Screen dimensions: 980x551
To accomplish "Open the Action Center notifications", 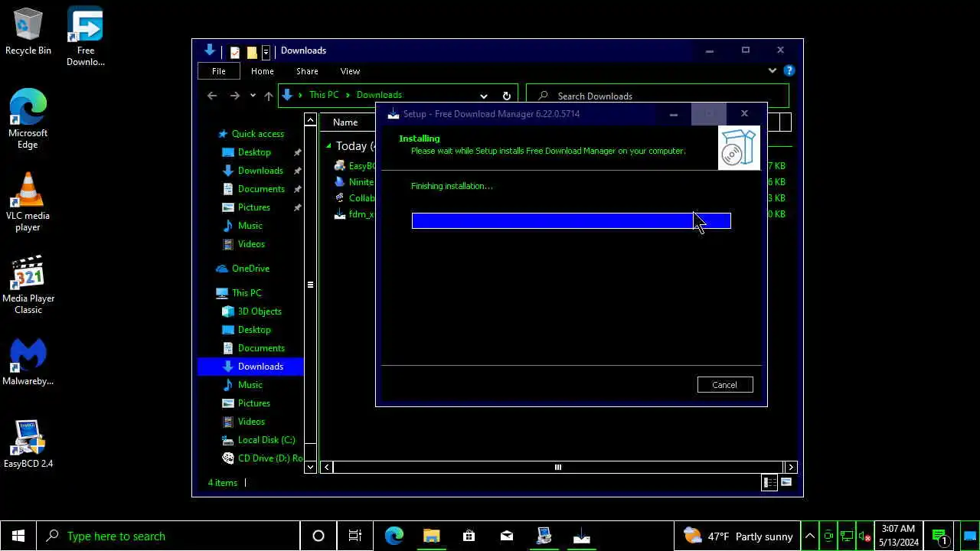I will click(x=940, y=536).
